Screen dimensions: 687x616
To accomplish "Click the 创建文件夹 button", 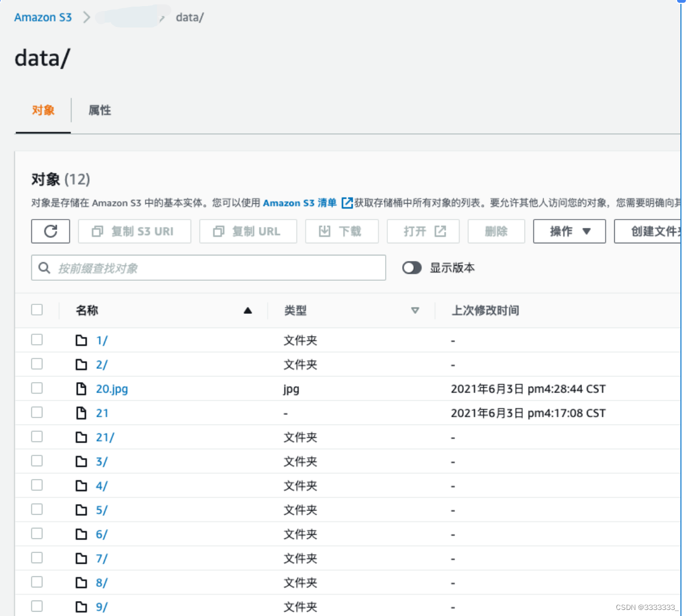I will [653, 231].
